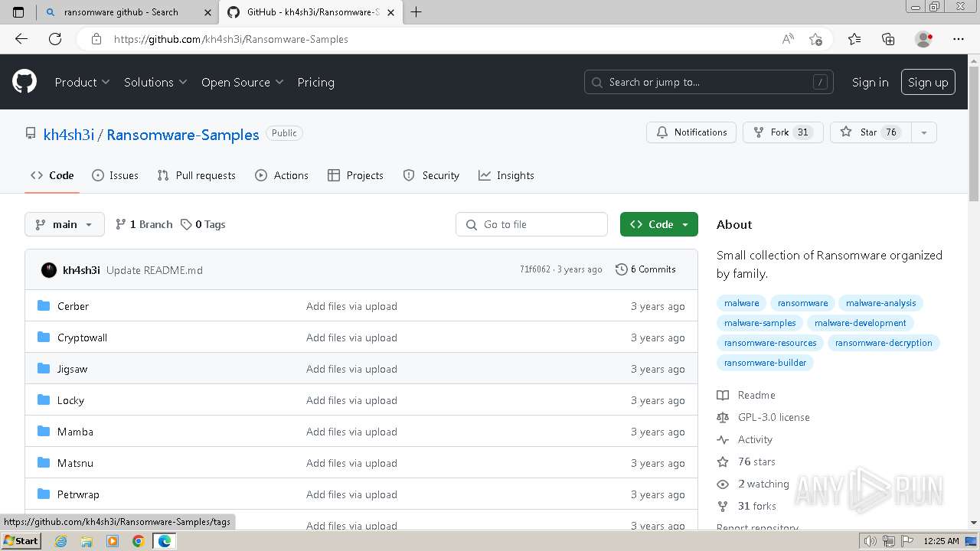Open the Readme link in About
Viewport: 980px width, 551px height.
[x=746, y=395]
